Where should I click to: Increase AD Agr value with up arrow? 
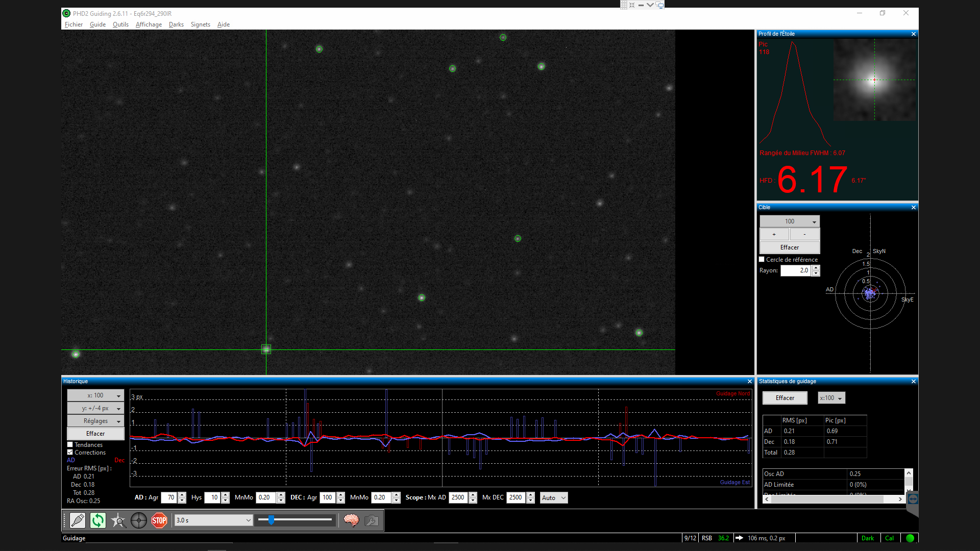coord(182,495)
